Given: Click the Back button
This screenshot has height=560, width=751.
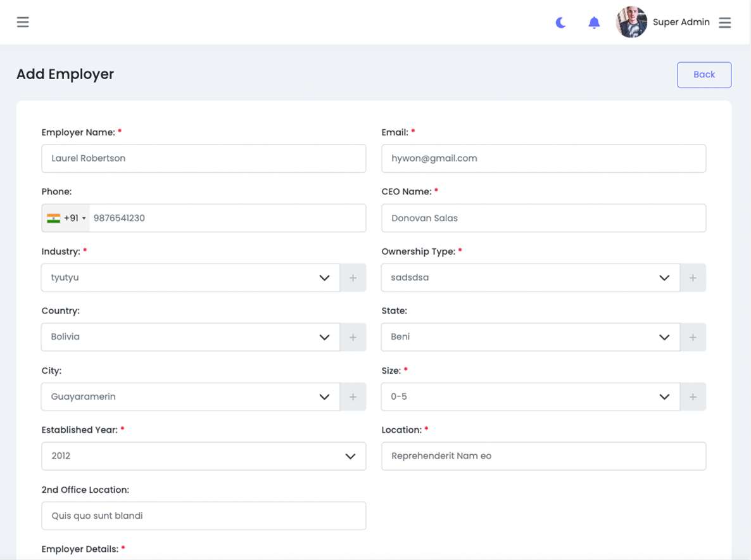Looking at the screenshot, I should pyautogui.click(x=704, y=74).
